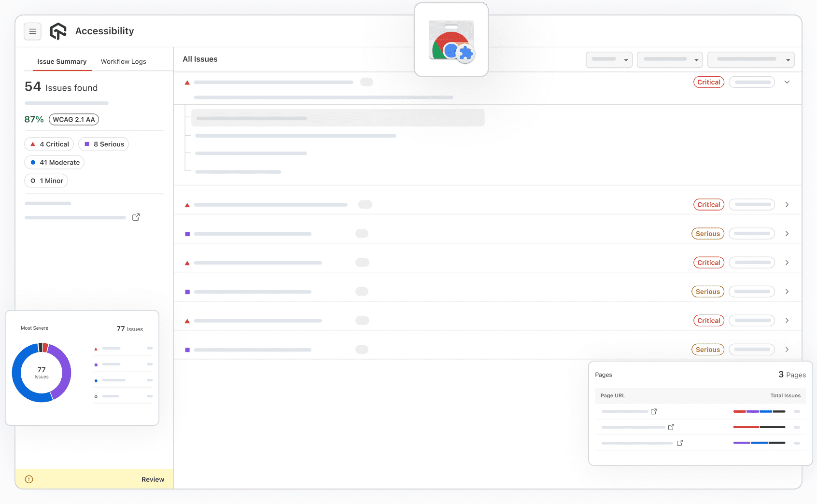The width and height of the screenshot is (817, 504).
Task: Expand the first Serious issue row
Action: point(787,233)
